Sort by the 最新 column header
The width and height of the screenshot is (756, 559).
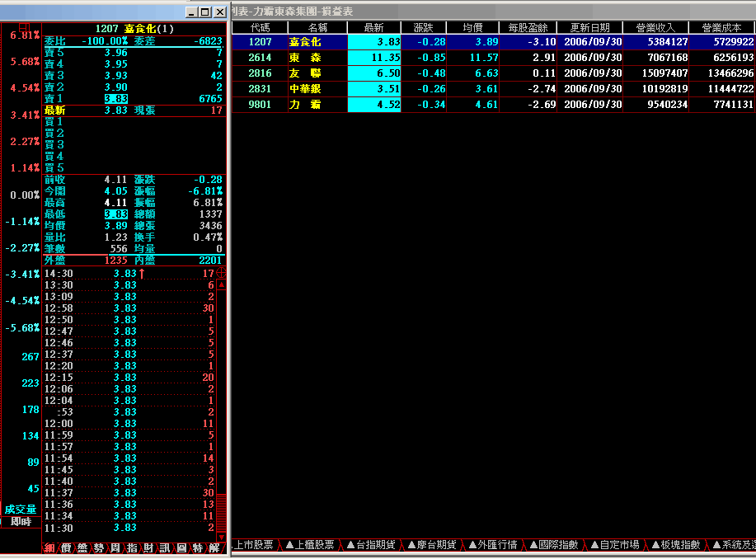click(x=373, y=27)
